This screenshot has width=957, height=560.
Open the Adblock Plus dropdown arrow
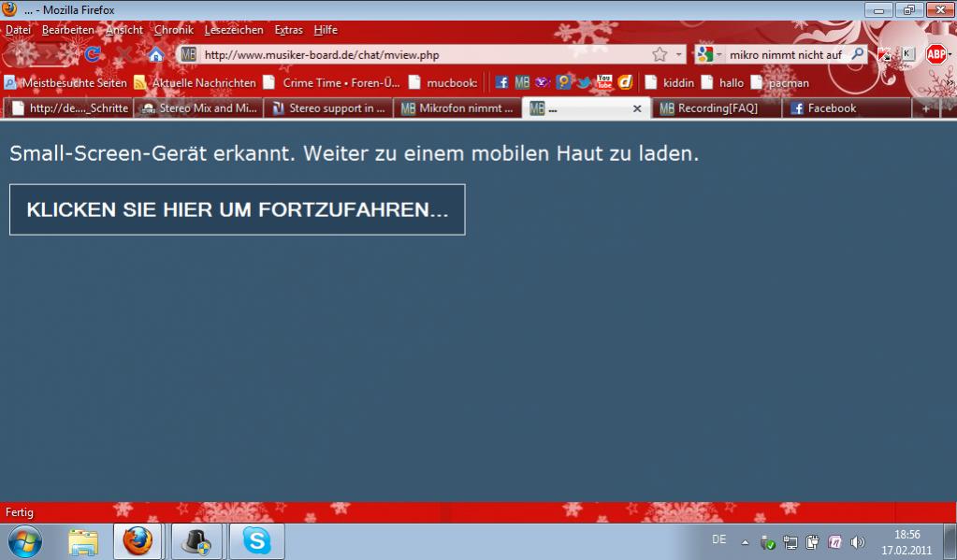(x=950, y=55)
